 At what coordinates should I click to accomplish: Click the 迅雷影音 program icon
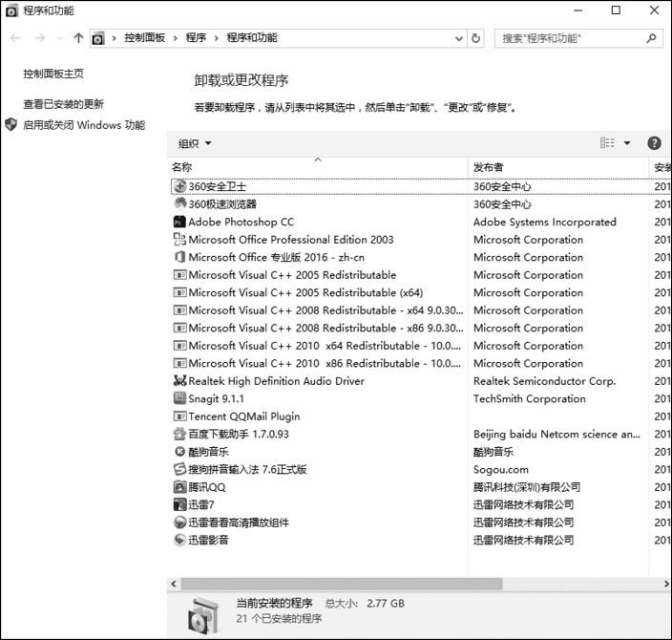point(179,540)
